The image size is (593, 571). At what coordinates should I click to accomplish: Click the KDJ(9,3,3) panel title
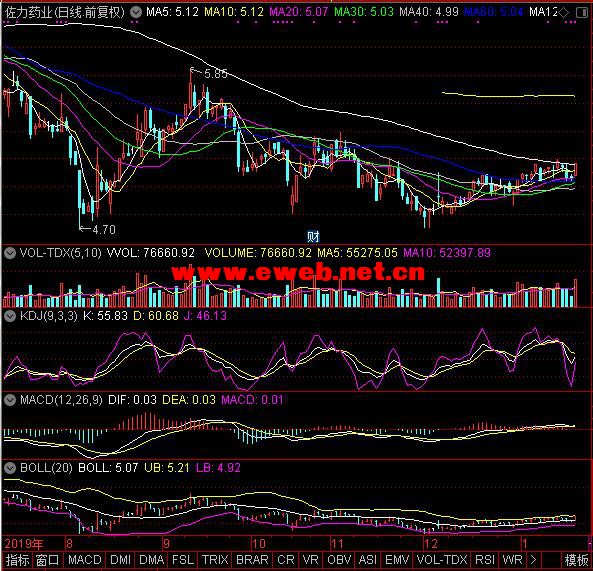[x=48, y=316]
